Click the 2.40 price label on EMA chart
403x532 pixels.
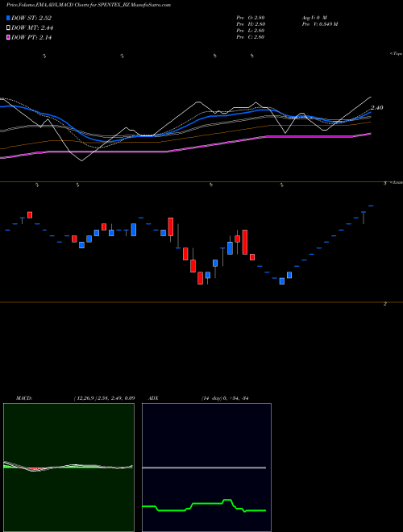(x=377, y=107)
